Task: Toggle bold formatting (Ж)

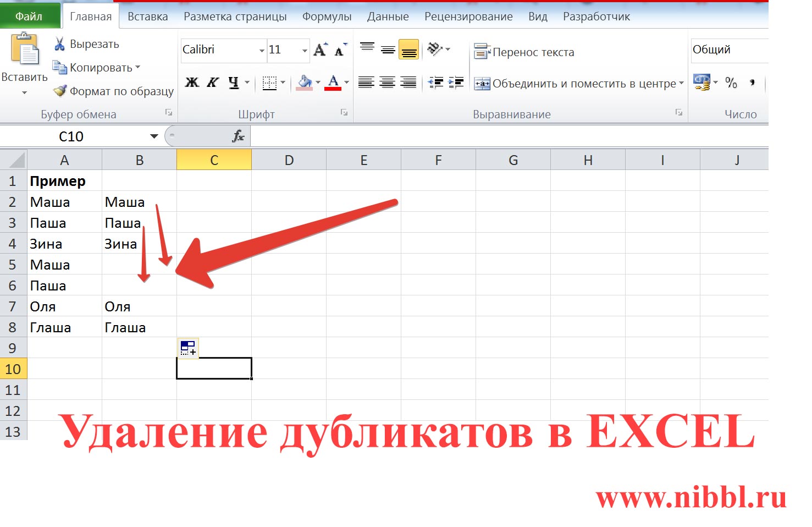Action: pos(192,83)
